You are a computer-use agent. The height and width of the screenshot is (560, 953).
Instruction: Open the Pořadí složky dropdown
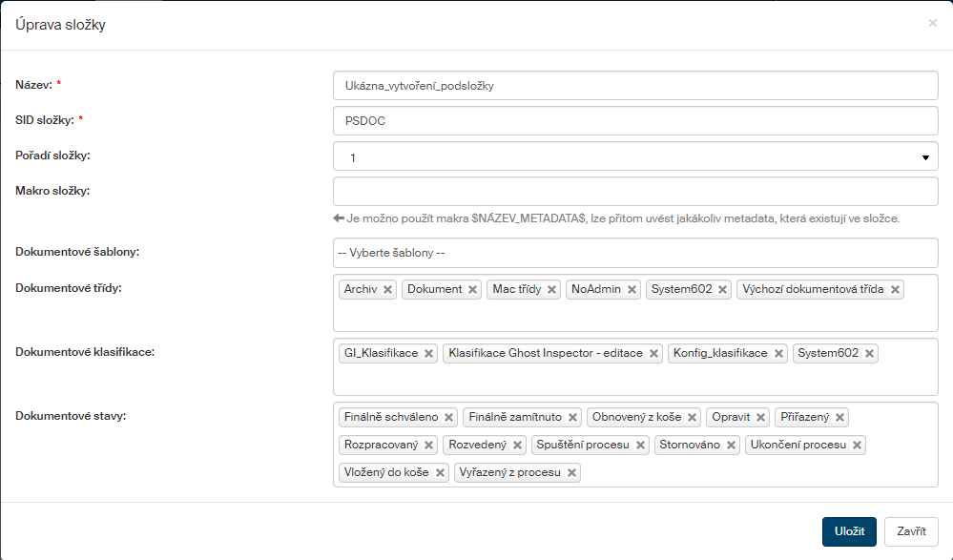[635, 156]
